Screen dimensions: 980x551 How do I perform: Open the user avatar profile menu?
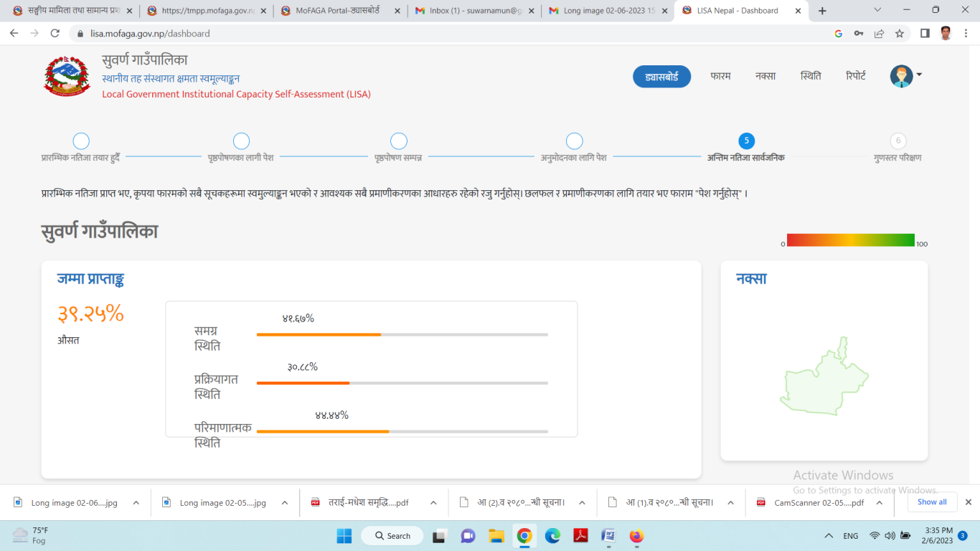[901, 76]
